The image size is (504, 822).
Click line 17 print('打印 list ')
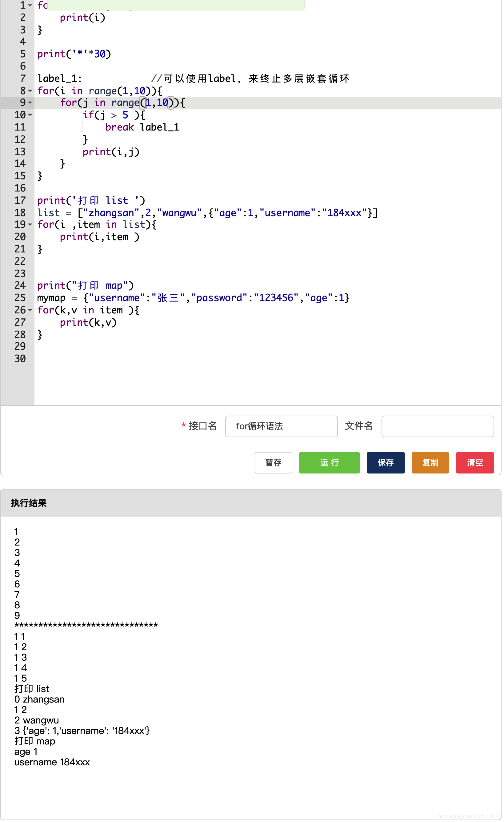91,201
